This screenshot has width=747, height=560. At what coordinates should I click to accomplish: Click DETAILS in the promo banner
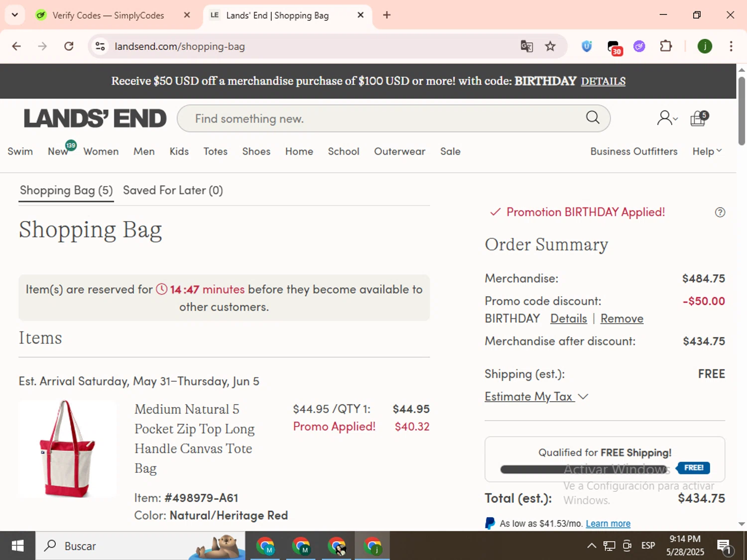tap(603, 81)
